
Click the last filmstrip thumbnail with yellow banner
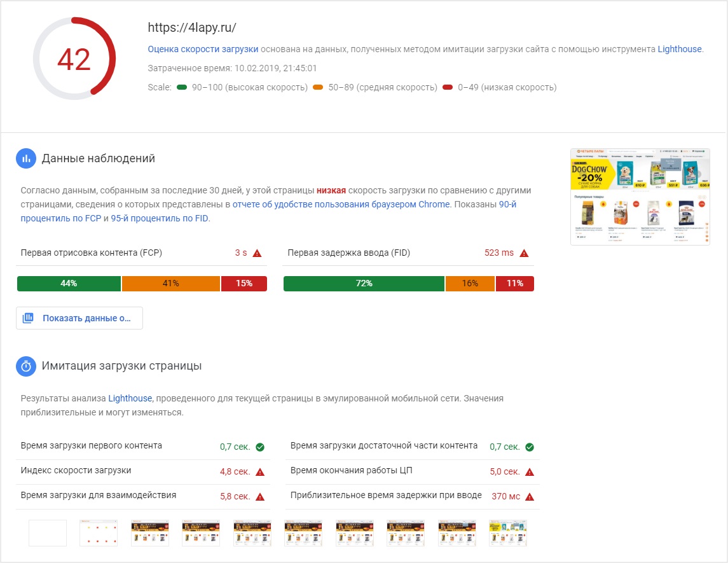click(x=507, y=533)
